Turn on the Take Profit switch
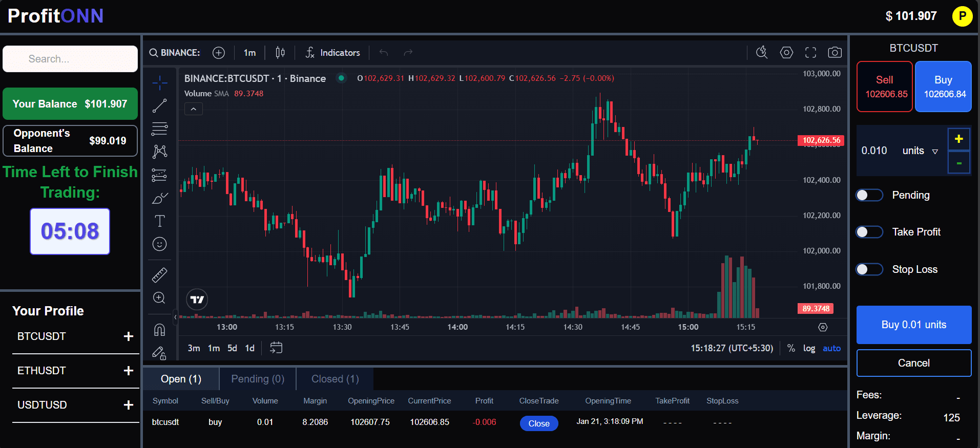The width and height of the screenshot is (980, 448). pyautogui.click(x=869, y=232)
